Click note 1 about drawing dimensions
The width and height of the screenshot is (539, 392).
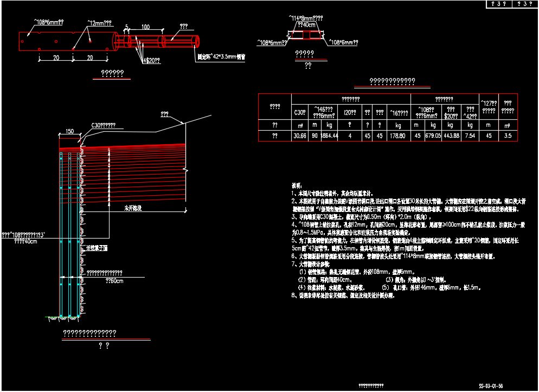coord(332,194)
